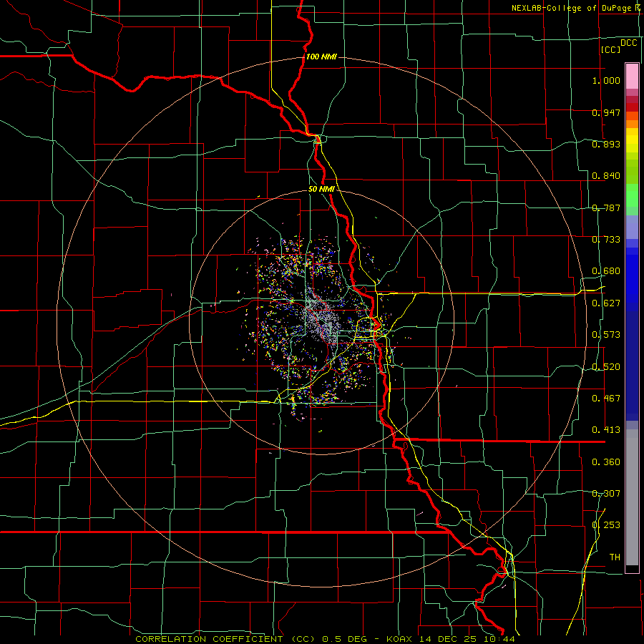
Task: Click the 0.627 scale value
Action: click(606, 303)
